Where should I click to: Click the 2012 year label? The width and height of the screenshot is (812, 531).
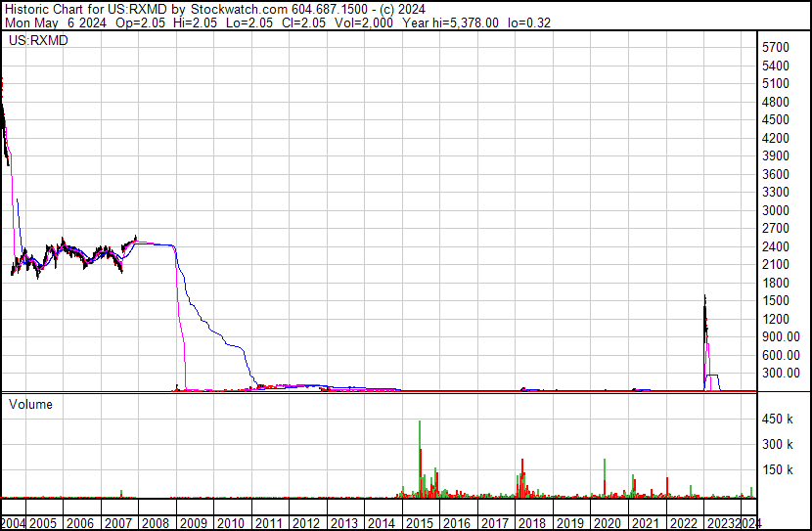click(x=305, y=523)
